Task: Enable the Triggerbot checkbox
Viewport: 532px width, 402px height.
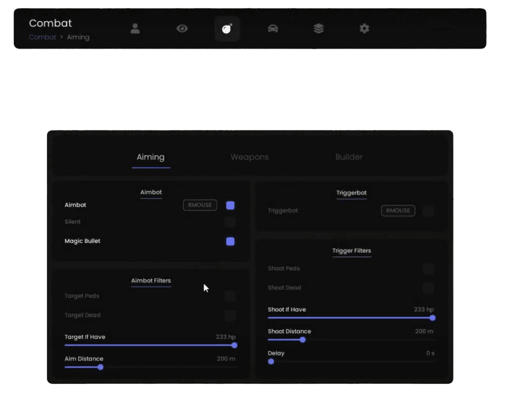Action: point(429,211)
